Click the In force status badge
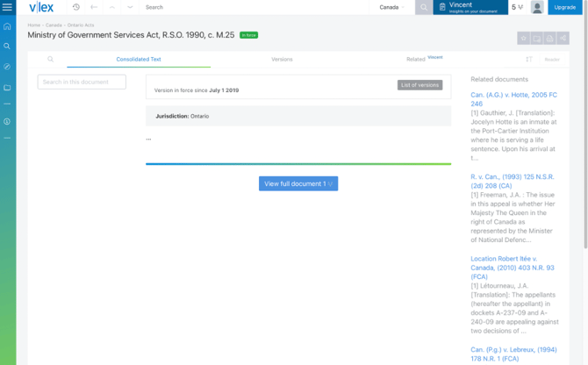Viewport: 588px width, 365px height. click(x=248, y=35)
